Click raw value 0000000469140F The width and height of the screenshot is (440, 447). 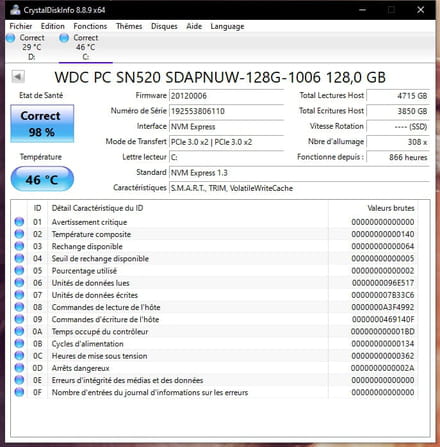click(x=383, y=319)
